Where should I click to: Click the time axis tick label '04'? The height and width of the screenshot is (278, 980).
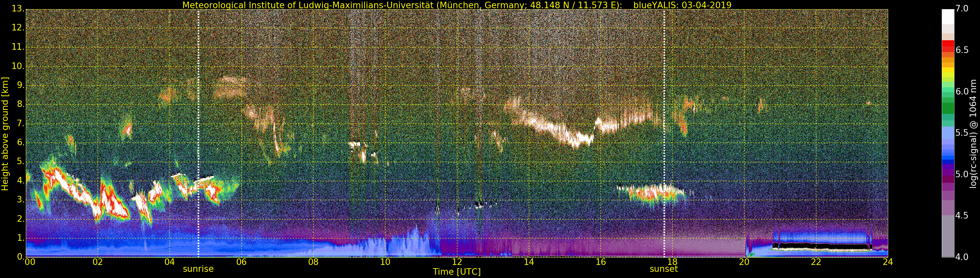coord(170,262)
